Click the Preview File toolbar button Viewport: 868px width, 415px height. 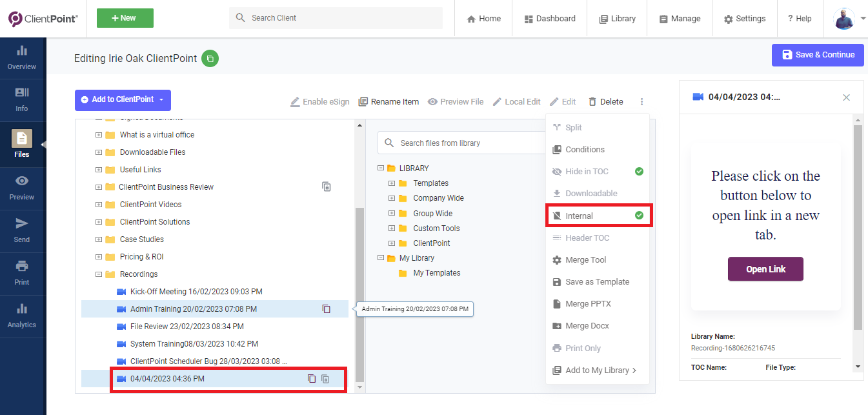tap(456, 101)
